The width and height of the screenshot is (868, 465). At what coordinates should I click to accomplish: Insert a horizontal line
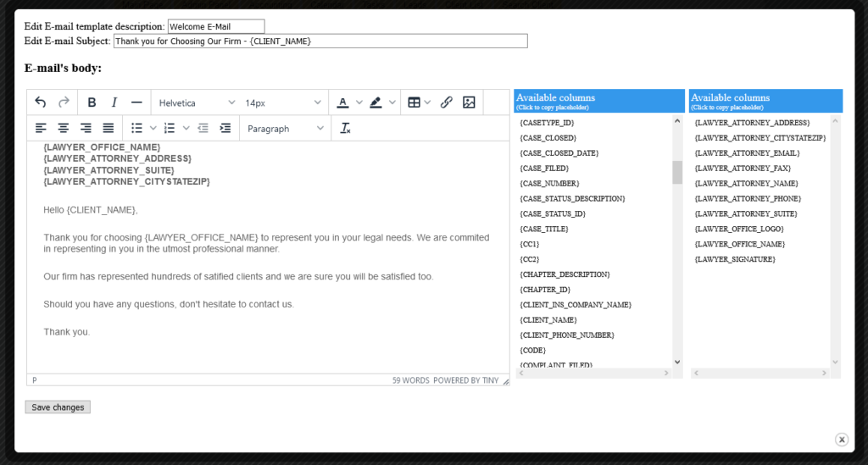136,102
